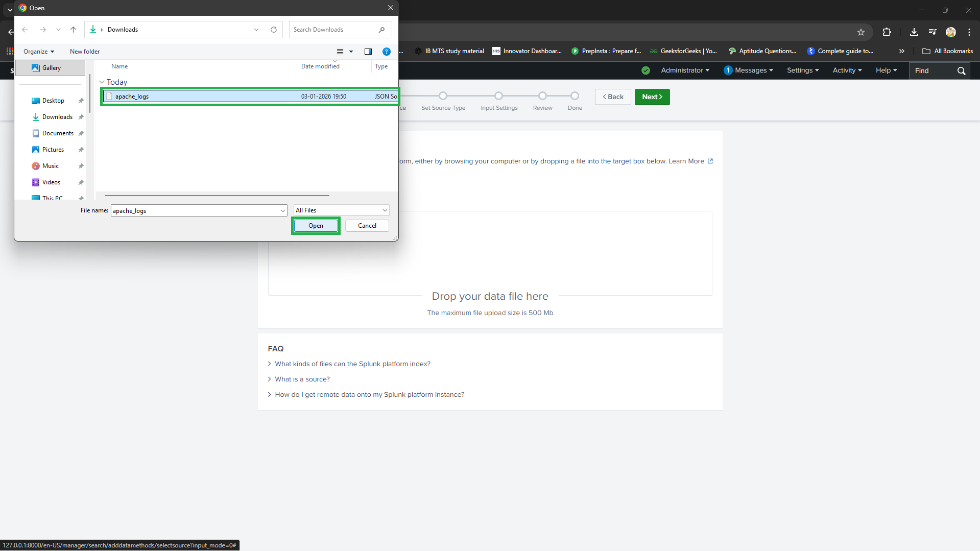Open Chrome extensions puzzle icon
980x551 pixels.
click(887, 32)
